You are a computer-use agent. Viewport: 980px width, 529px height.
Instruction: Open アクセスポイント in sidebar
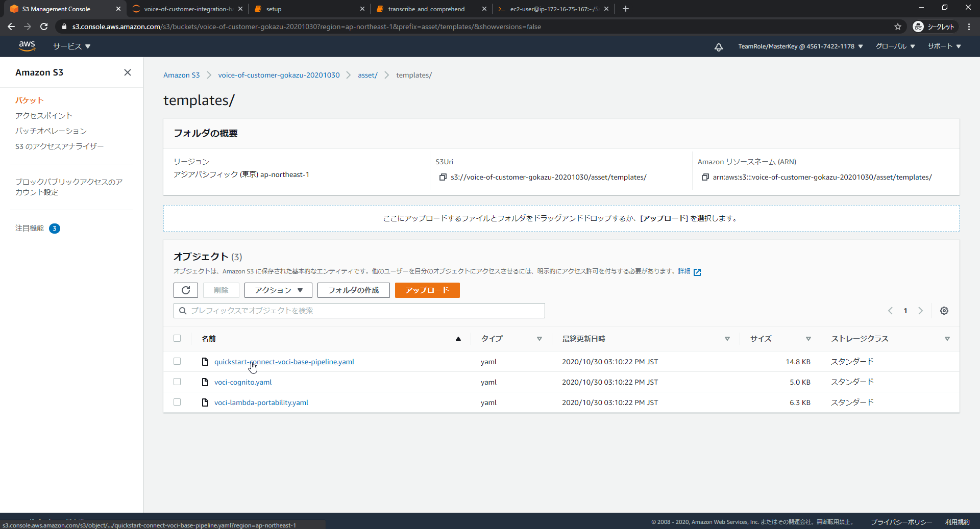[x=44, y=116]
